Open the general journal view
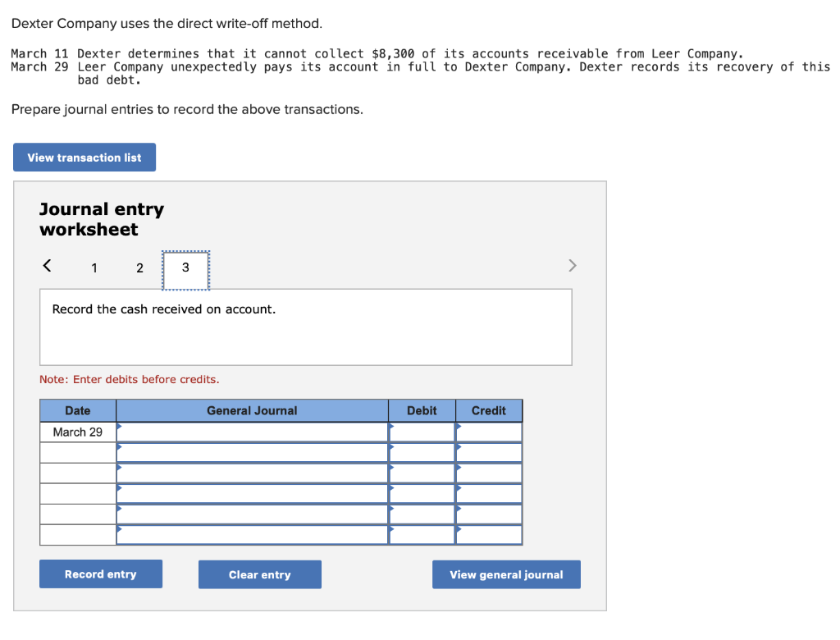The width and height of the screenshot is (840, 640). [x=506, y=574]
